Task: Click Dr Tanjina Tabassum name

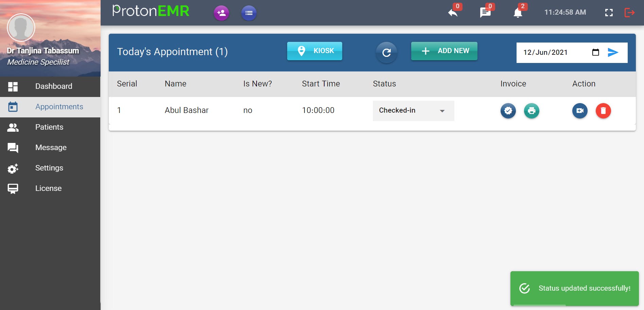Action: tap(43, 51)
